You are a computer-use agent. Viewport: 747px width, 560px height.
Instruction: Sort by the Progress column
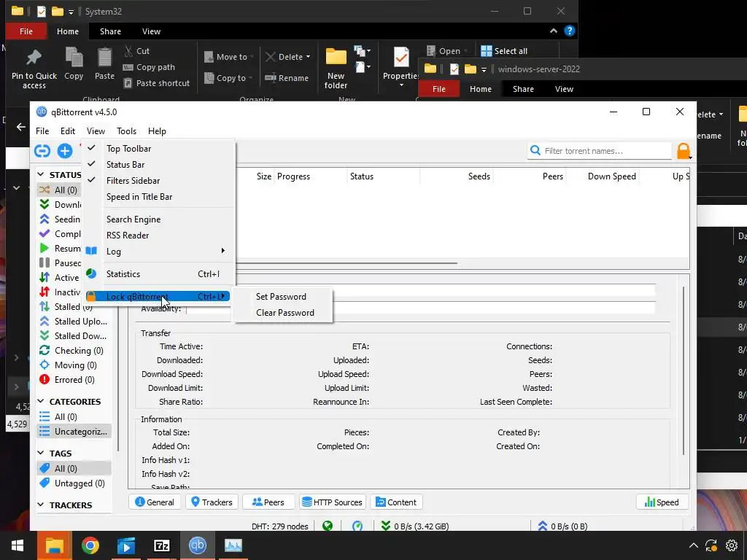(x=293, y=176)
